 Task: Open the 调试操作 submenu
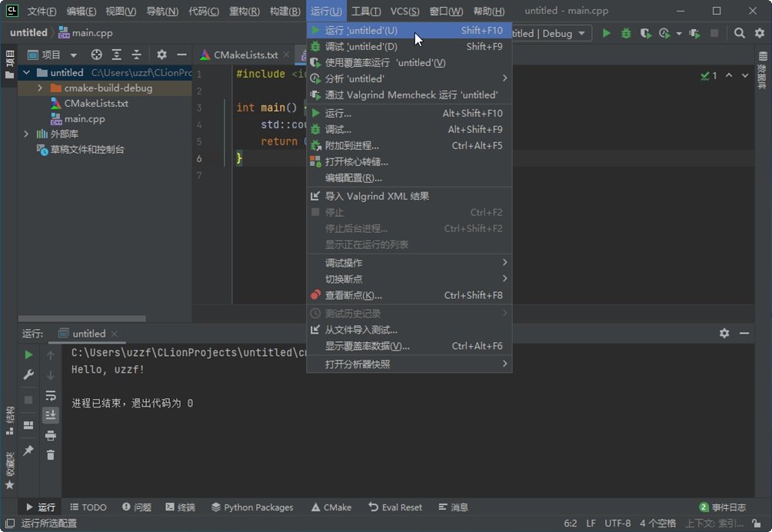tap(408, 263)
